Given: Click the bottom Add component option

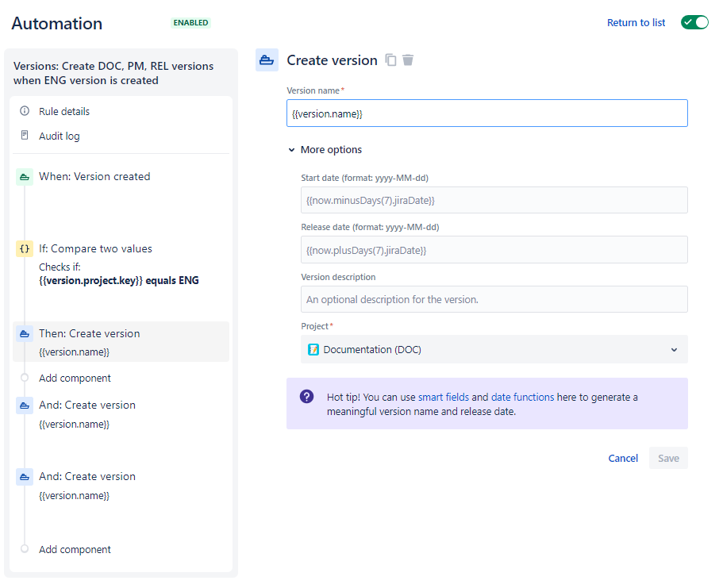Looking at the screenshot, I should (75, 549).
